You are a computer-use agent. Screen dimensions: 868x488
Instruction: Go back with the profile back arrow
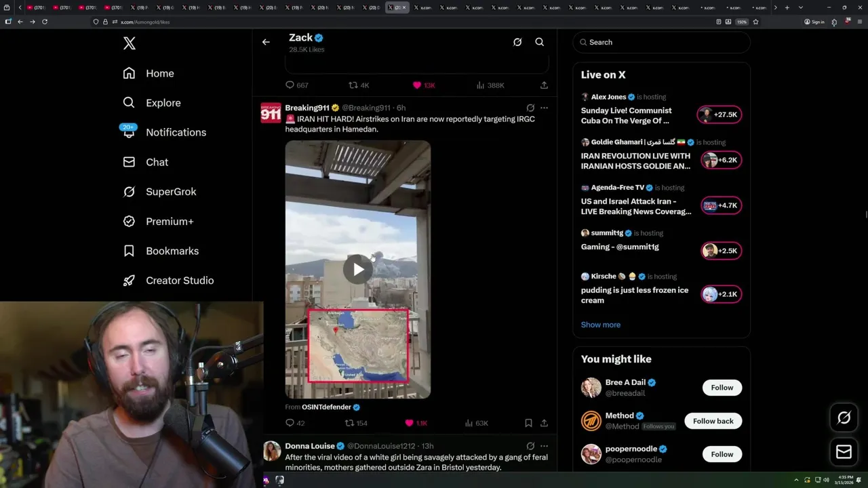266,42
